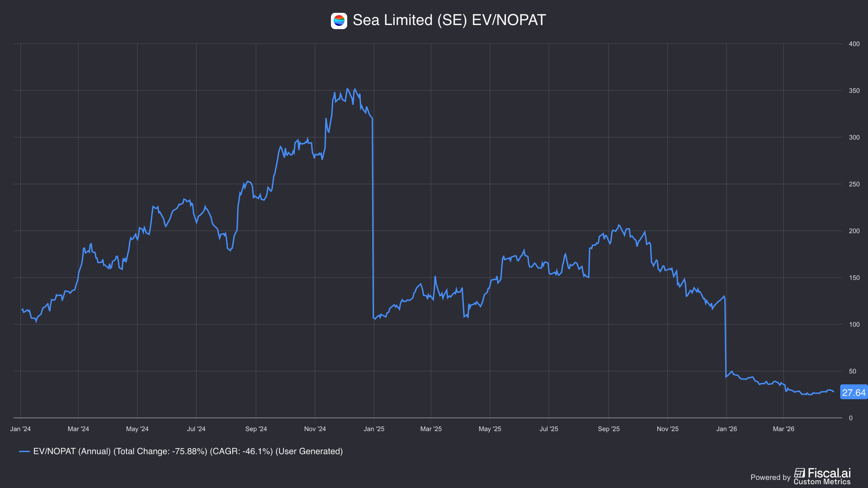The height and width of the screenshot is (488, 868).
Task: Click the blue EV/NOPAT legend line swatch
Action: tap(24, 451)
